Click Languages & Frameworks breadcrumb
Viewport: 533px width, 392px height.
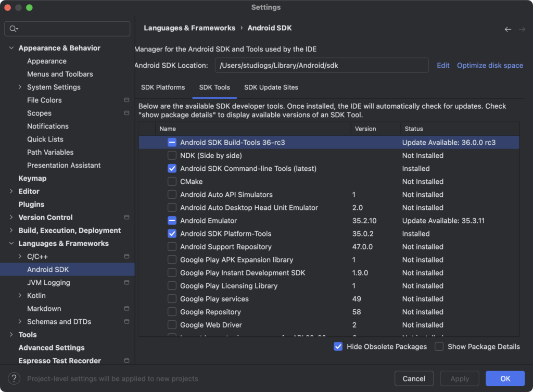pyautogui.click(x=189, y=28)
